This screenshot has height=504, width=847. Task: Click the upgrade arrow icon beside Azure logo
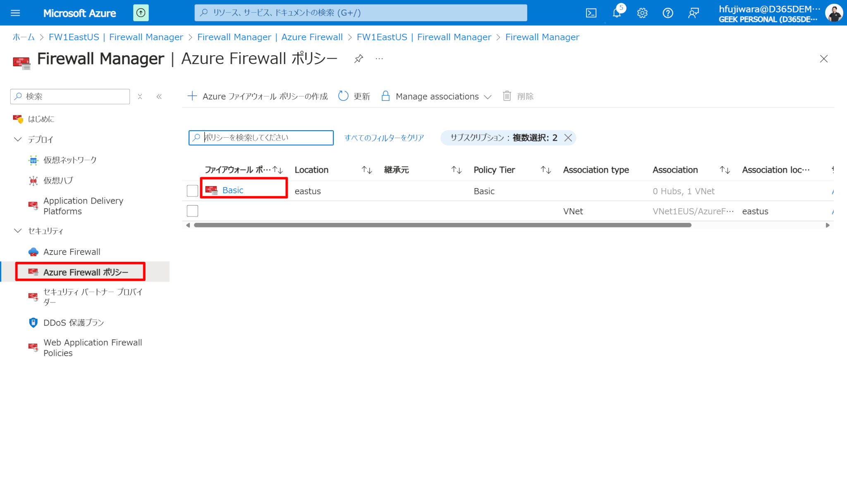[141, 13]
